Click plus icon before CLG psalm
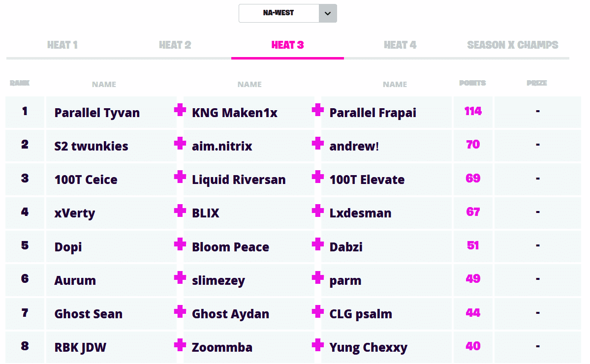The height and width of the screenshot is (364, 590). pyautogui.click(x=318, y=311)
